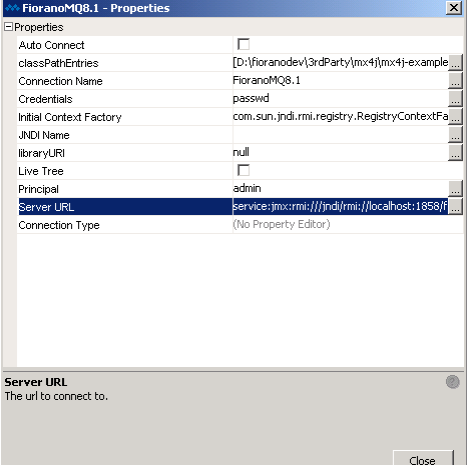The height and width of the screenshot is (465, 467).
Task: Select the Principal value field showing admin
Action: pyautogui.click(x=340, y=189)
